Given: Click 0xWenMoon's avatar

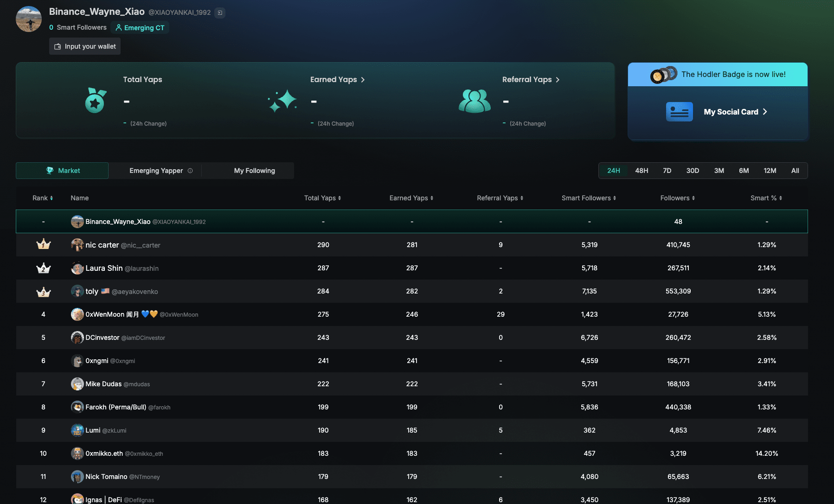Looking at the screenshot, I should click(x=77, y=314).
